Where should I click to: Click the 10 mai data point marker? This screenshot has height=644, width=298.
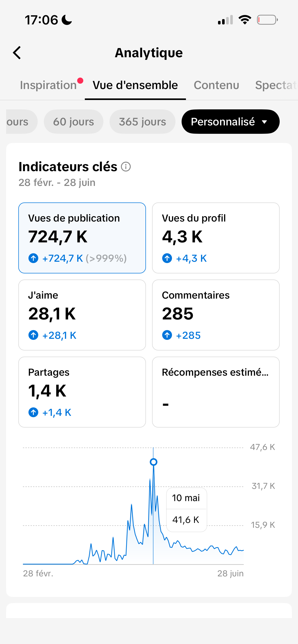coord(154,462)
